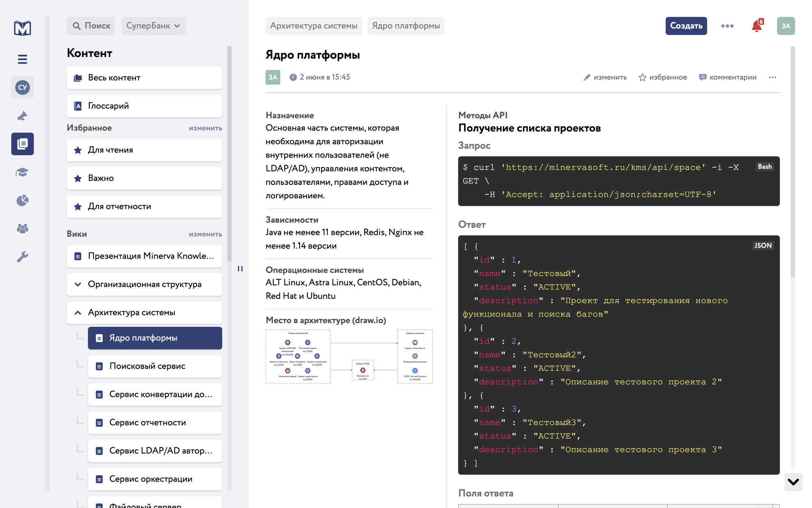Open the graduation cap learning icon
The height and width of the screenshot is (508, 812).
click(22, 172)
